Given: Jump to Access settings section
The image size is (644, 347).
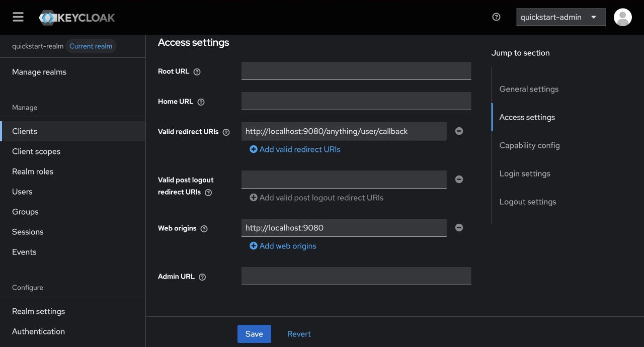Looking at the screenshot, I should pos(527,117).
